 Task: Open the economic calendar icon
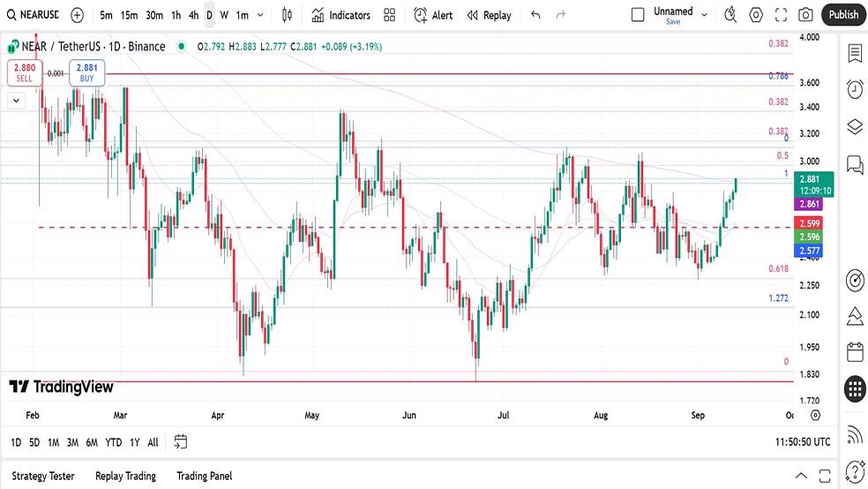(x=855, y=352)
